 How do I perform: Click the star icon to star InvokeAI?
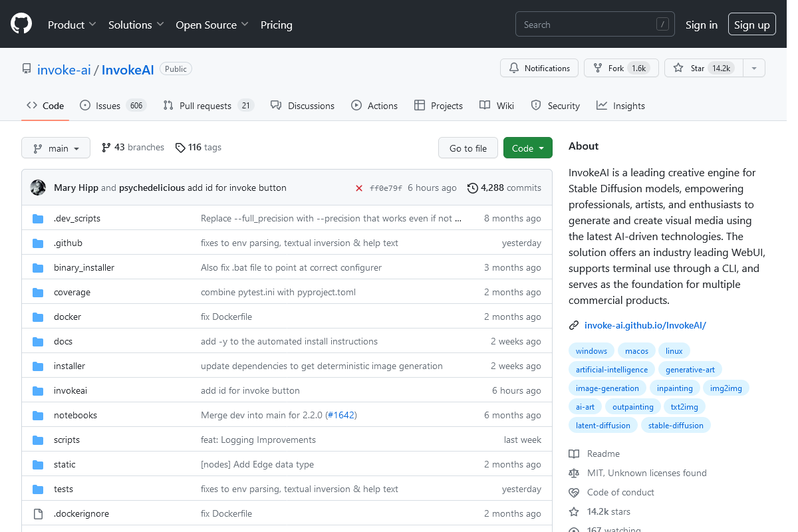pyautogui.click(x=678, y=68)
